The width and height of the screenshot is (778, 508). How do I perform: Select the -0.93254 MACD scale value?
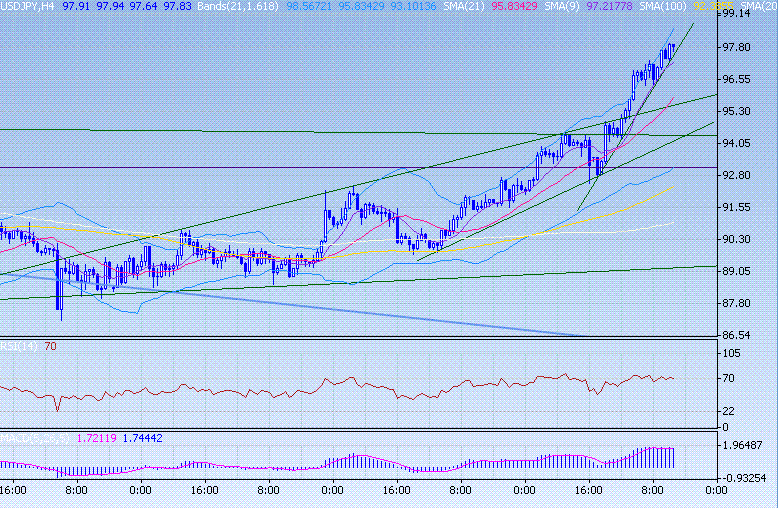(741, 478)
